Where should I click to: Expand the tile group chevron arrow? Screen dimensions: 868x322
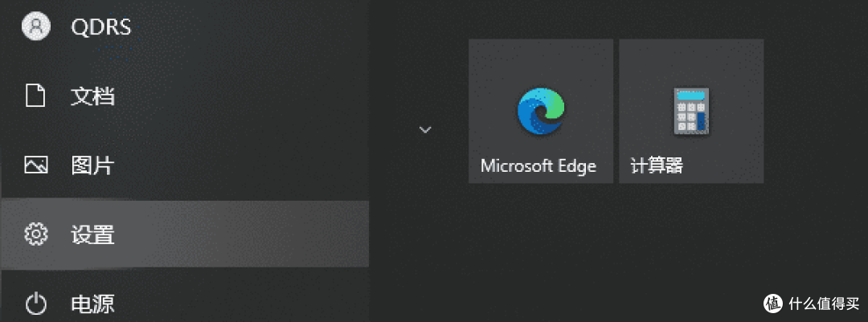coord(425,130)
